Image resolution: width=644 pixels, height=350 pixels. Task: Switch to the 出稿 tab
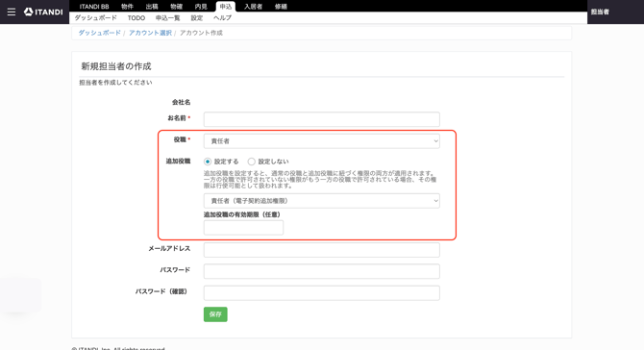point(152,6)
